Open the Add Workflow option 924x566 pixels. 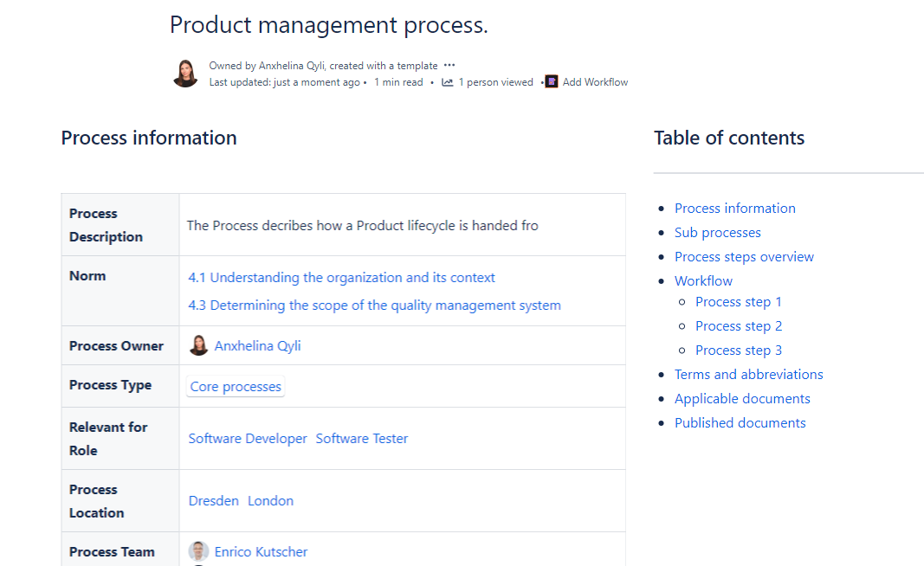595,82
